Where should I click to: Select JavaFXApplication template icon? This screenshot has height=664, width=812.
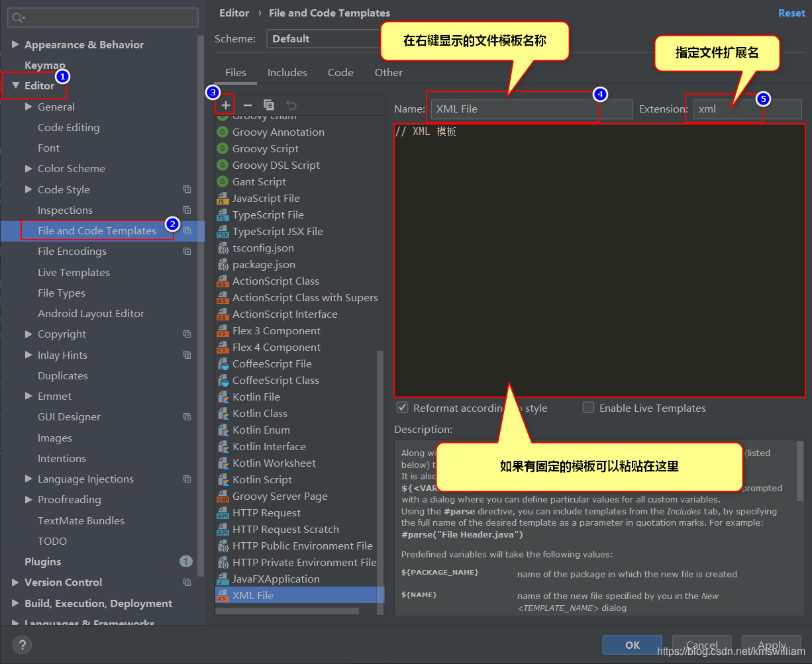[223, 579]
